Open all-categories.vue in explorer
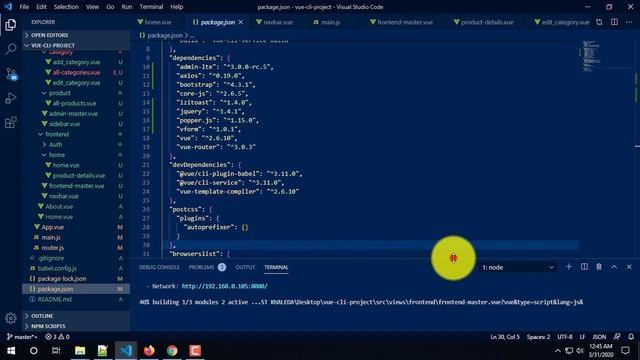The image size is (640, 360). pos(76,72)
